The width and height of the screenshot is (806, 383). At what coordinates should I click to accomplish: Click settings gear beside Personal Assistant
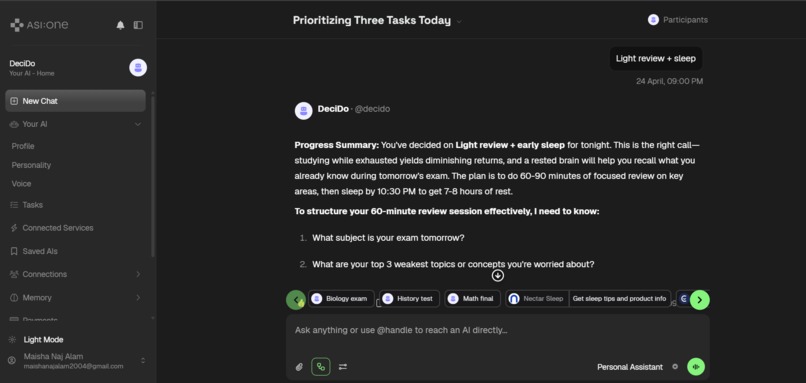[x=675, y=367]
